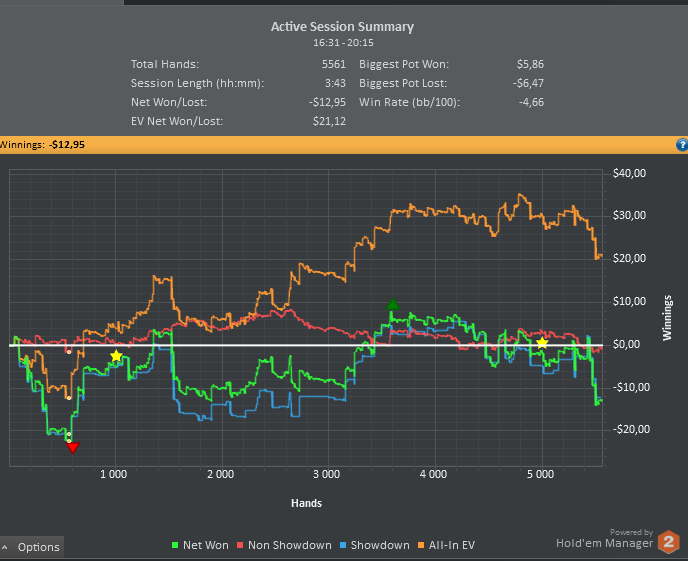688x561 pixels.
Task: Click the orange All-In EV color square
Action: point(424,546)
